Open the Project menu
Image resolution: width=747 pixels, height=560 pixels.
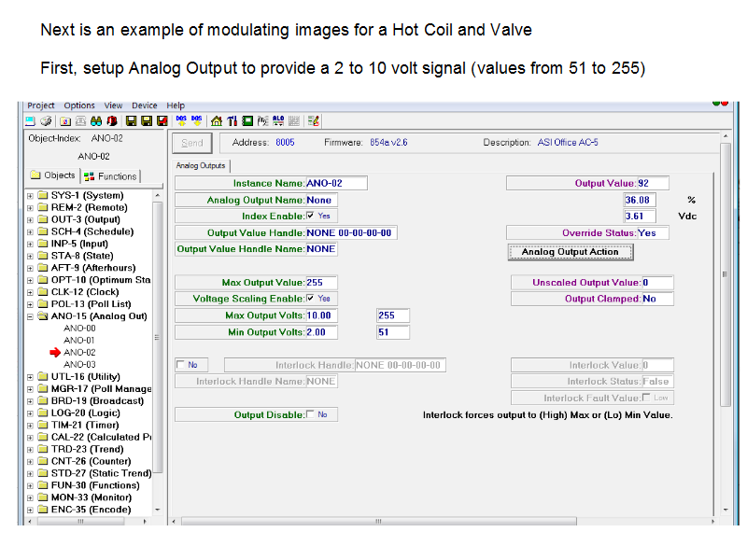(x=40, y=105)
